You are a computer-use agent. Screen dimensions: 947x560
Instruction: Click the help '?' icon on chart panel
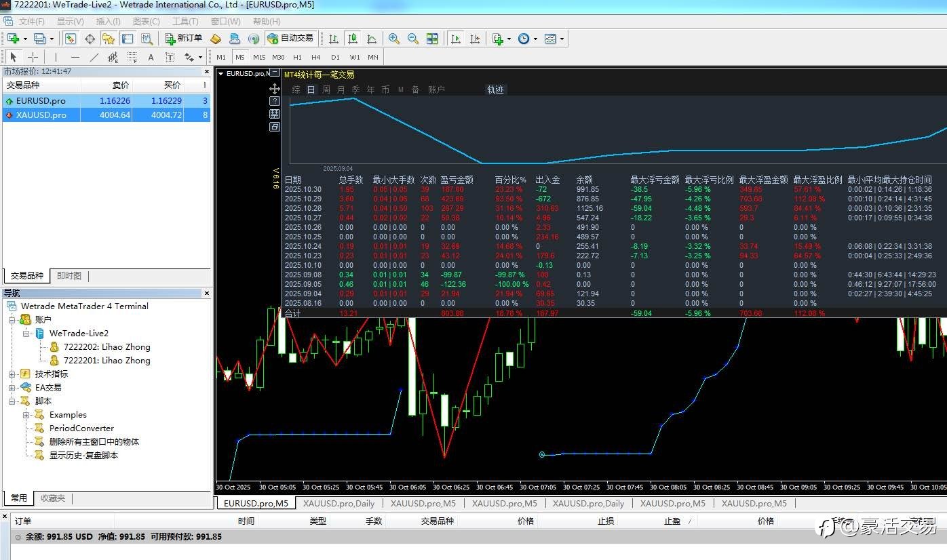coord(275,101)
